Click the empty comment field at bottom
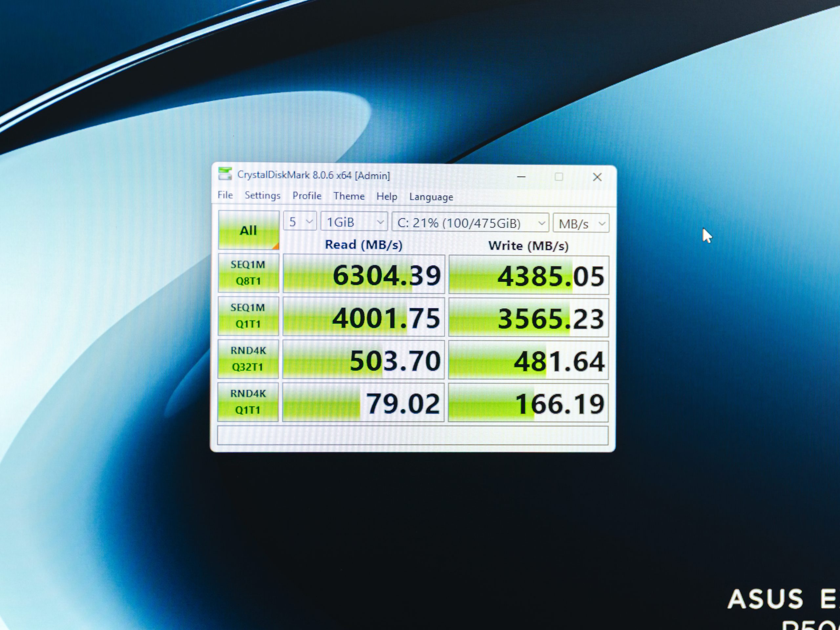 [x=412, y=435]
